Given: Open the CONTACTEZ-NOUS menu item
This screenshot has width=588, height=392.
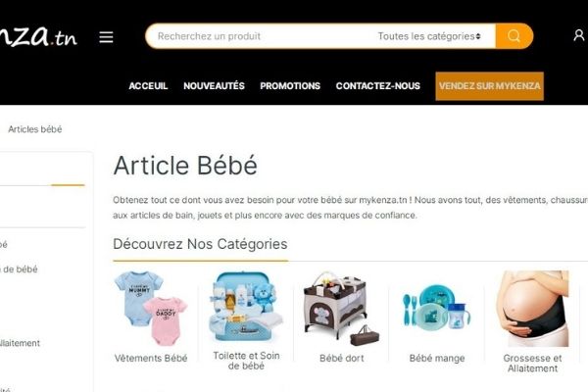Looking at the screenshot, I should pos(378,86).
